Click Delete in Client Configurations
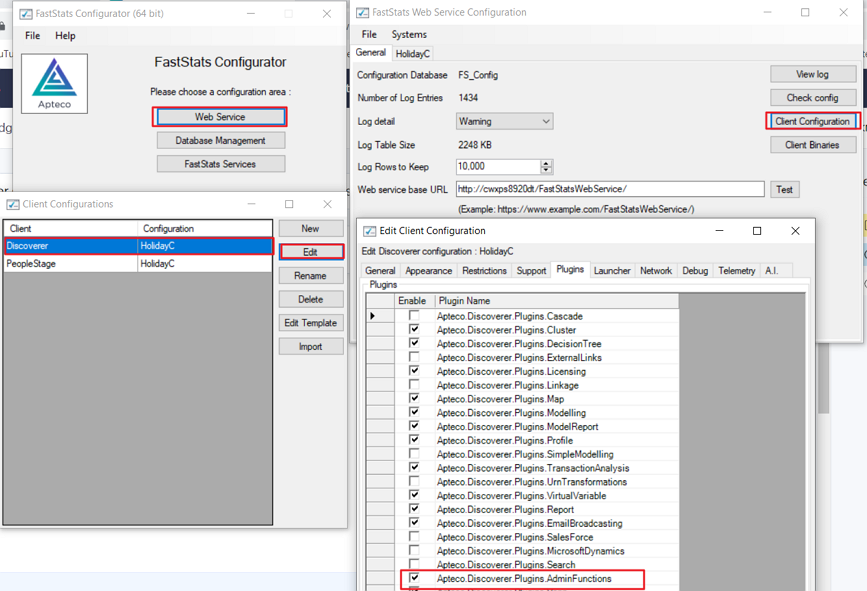The height and width of the screenshot is (591, 867). coord(311,299)
